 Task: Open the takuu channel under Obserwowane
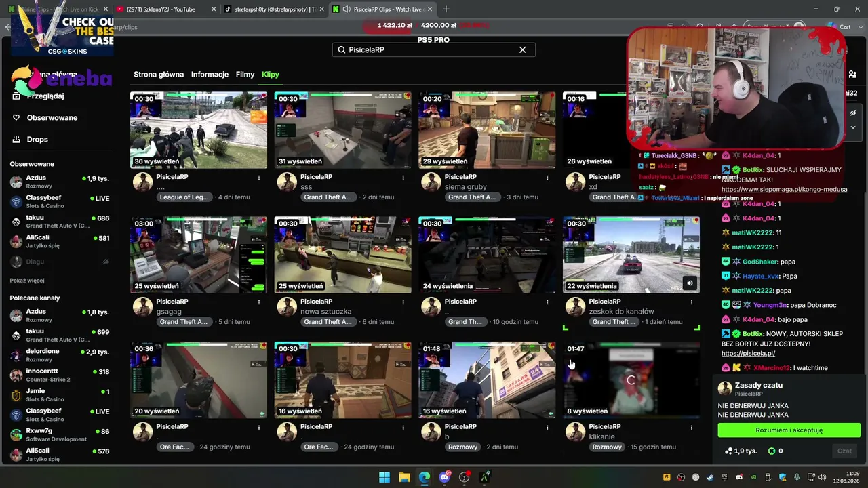[60, 222]
